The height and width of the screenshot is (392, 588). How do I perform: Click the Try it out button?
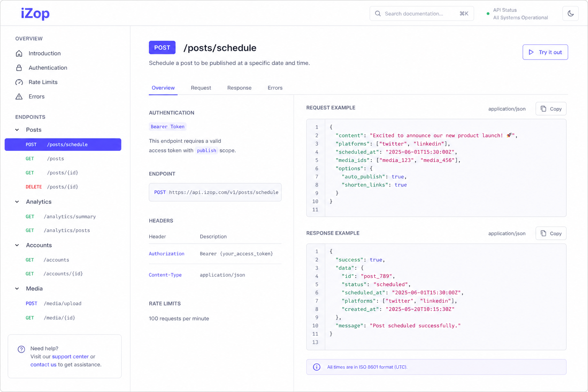tap(545, 52)
